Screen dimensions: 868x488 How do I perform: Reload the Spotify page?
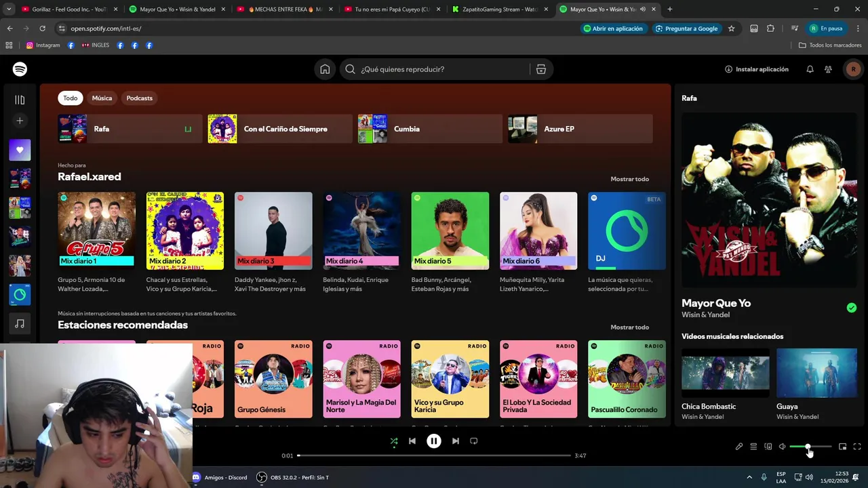[x=42, y=28]
